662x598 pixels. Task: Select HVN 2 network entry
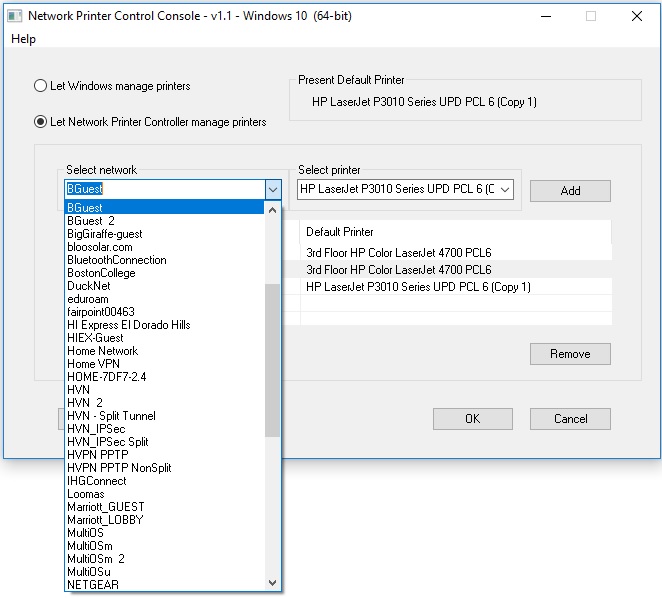[x=165, y=403]
